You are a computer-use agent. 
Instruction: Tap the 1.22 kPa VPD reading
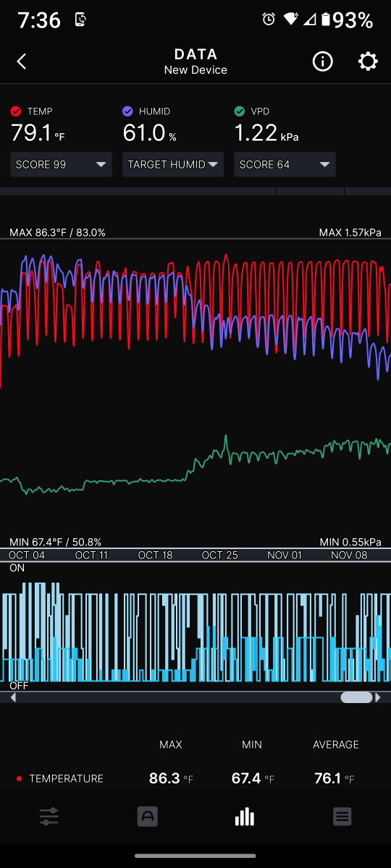[x=266, y=133]
